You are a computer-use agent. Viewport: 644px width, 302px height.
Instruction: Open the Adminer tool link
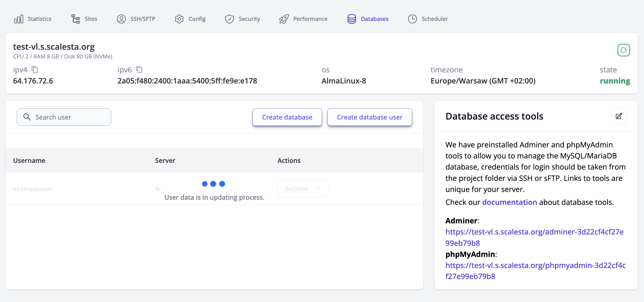pyautogui.click(x=534, y=232)
